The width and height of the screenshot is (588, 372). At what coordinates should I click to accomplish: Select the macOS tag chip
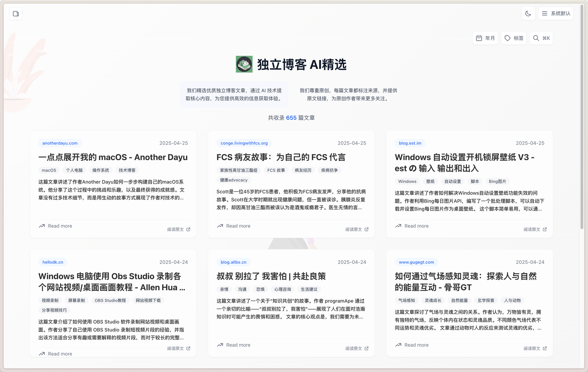click(49, 170)
